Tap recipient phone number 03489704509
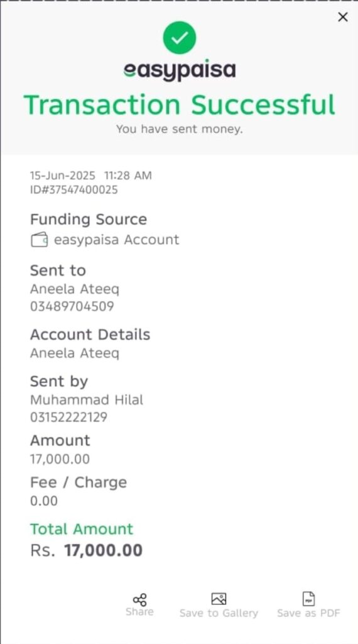 click(x=72, y=306)
